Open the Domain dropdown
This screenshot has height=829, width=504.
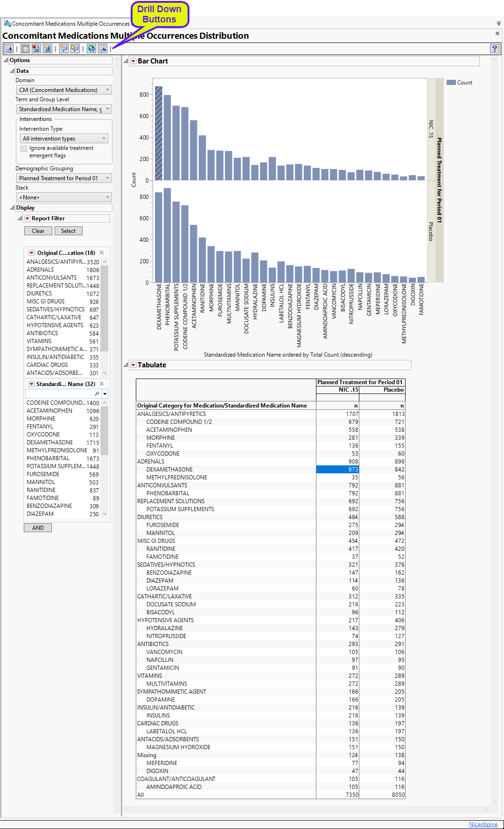coord(64,90)
